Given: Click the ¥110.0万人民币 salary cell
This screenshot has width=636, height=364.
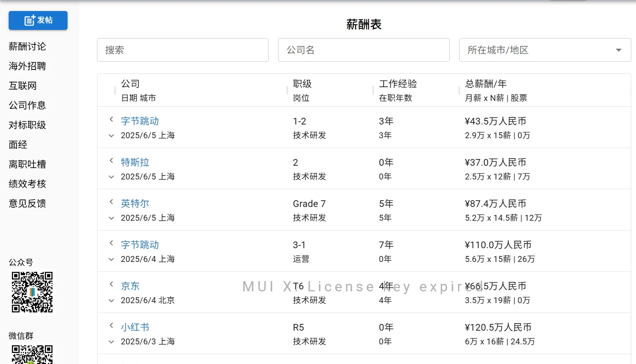Looking at the screenshot, I should [498, 245].
